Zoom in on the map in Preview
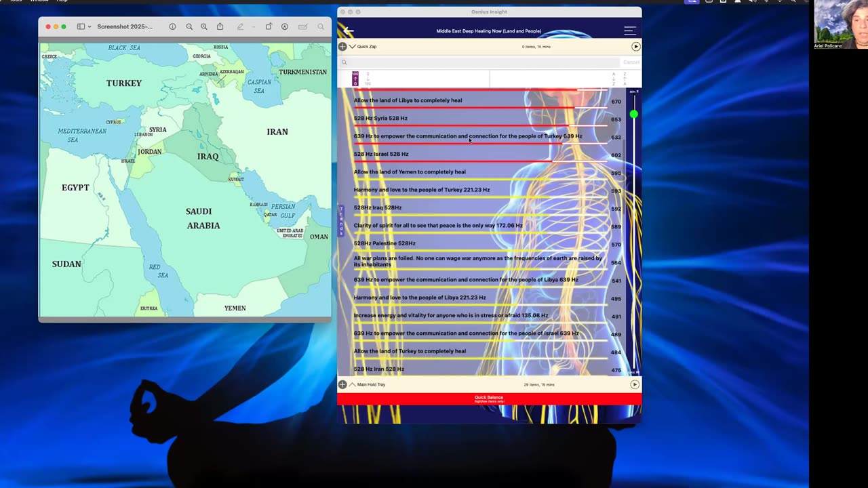 point(204,26)
